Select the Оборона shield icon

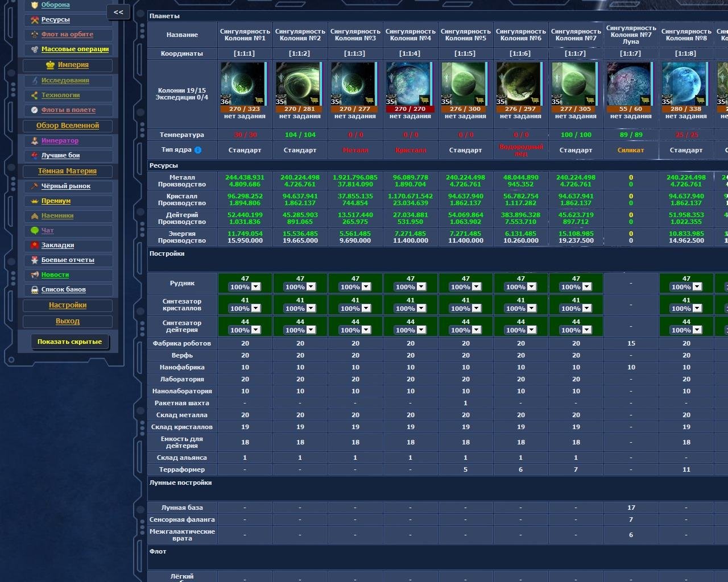(35, 5)
